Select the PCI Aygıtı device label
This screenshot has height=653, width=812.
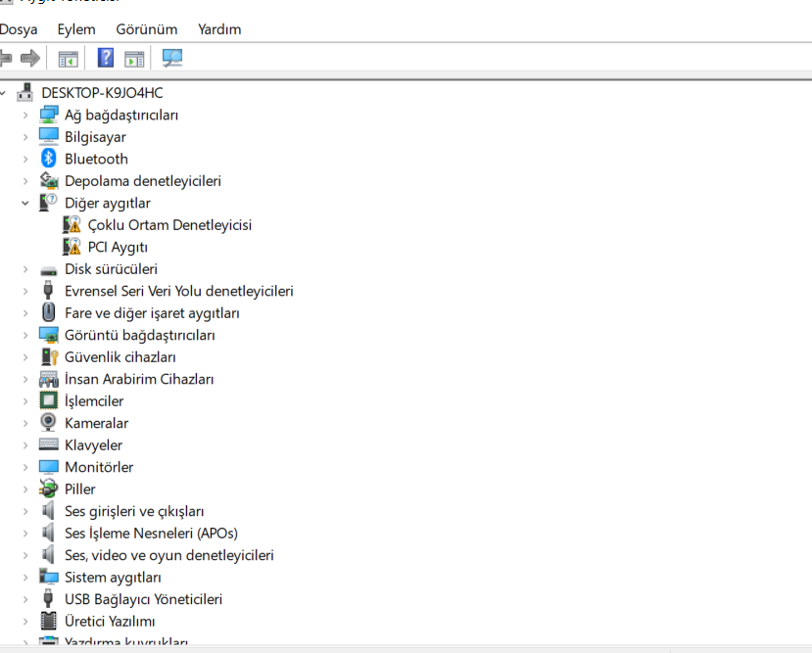[118, 248]
